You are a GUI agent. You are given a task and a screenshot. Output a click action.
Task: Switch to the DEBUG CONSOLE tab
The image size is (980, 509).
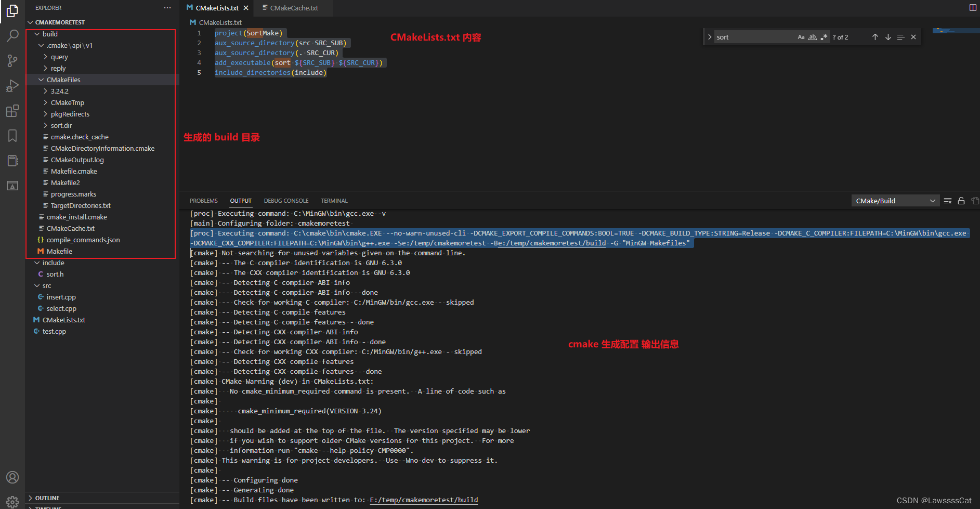coord(286,201)
